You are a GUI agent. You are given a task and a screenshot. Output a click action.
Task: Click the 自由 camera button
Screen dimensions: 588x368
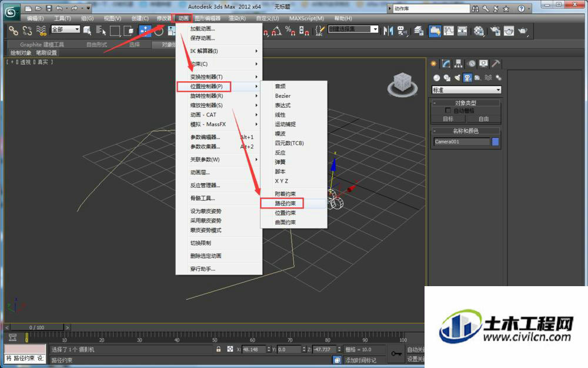tap(483, 119)
